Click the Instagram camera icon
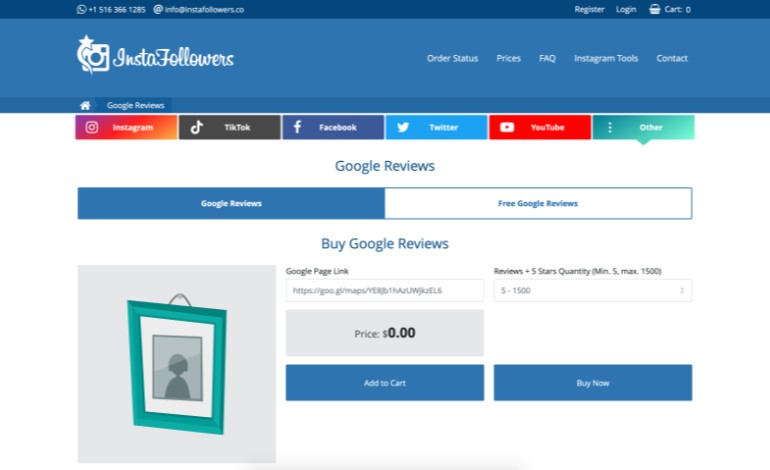Image resolution: width=770 pixels, height=470 pixels. click(x=92, y=127)
